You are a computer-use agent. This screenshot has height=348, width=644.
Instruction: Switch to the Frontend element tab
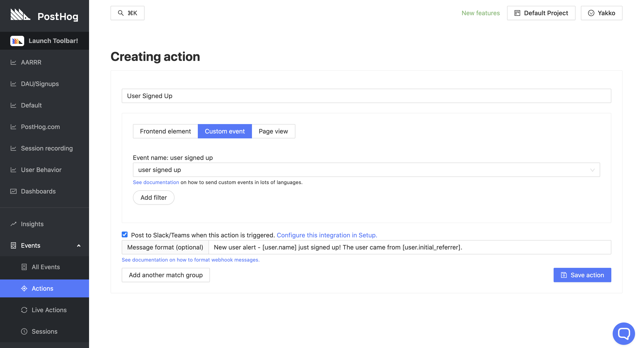pos(165,131)
